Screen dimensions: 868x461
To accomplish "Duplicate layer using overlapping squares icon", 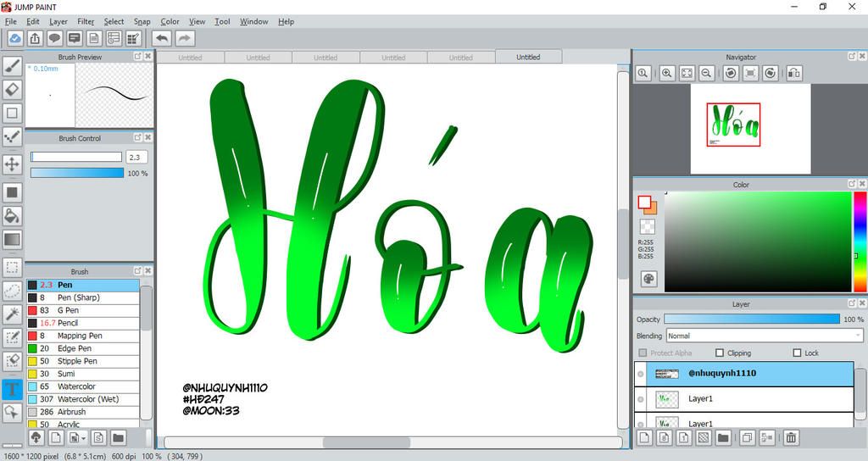I will (x=747, y=438).
